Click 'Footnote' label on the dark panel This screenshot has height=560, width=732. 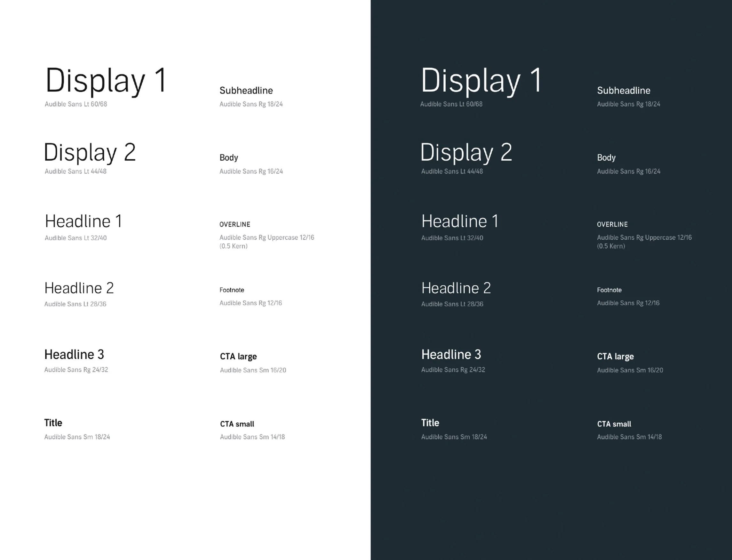click(609, 290)
